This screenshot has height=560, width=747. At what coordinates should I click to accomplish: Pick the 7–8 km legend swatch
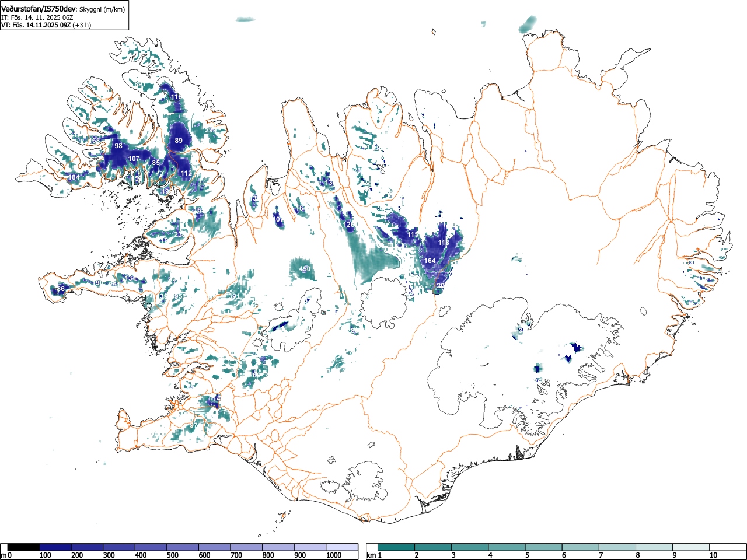(617, 547)
